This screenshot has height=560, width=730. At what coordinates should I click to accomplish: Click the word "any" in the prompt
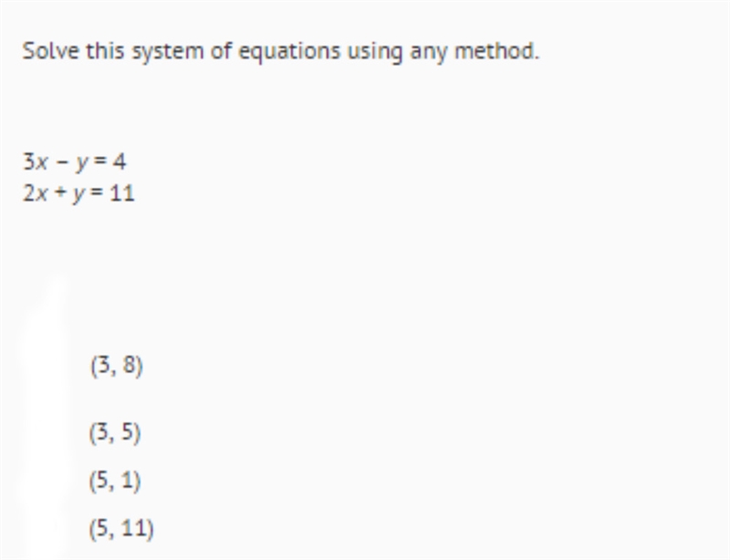pos(428,53)
